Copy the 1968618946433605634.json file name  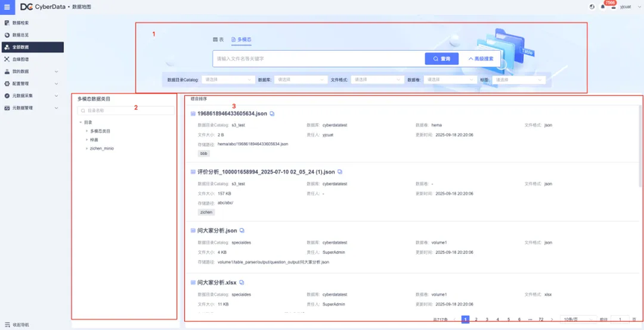[x=272, y=114]
